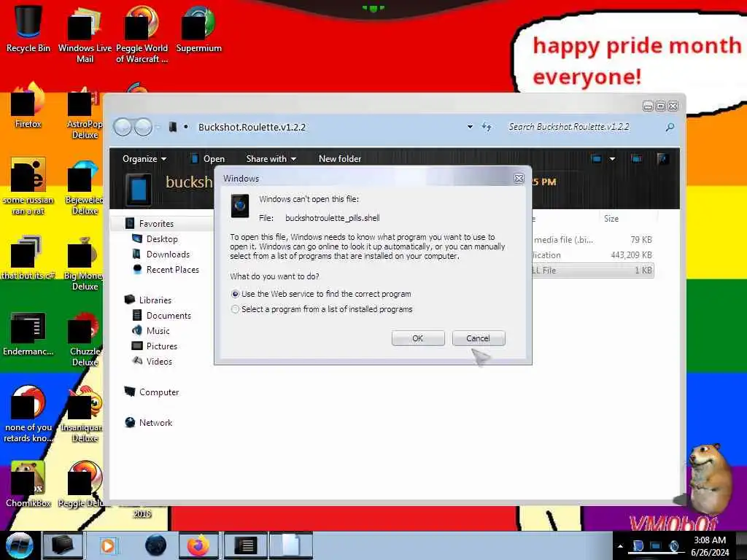Click the Explorer forward navigation button
747x560 pixels.
click(143, 127)
